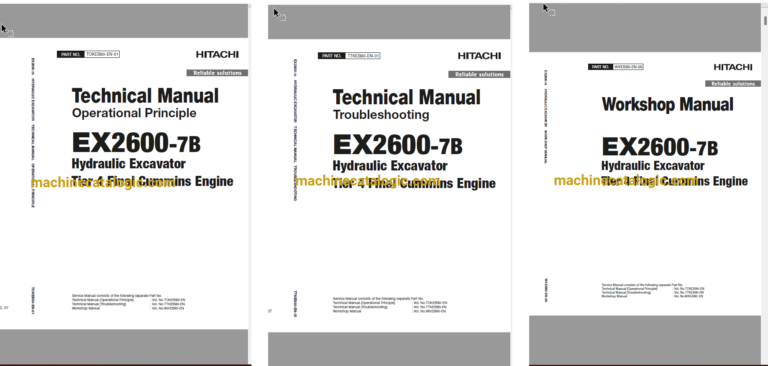Click vertical spine text on Workshop Manual cover

pos(546,117)
